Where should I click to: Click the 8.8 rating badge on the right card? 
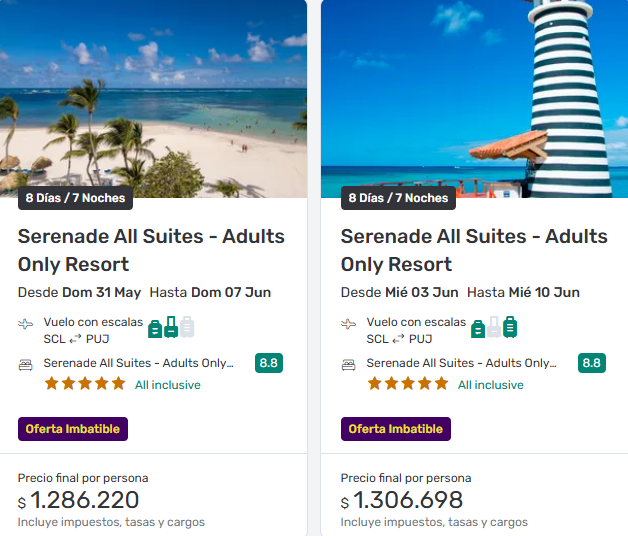tap(592, 363)
